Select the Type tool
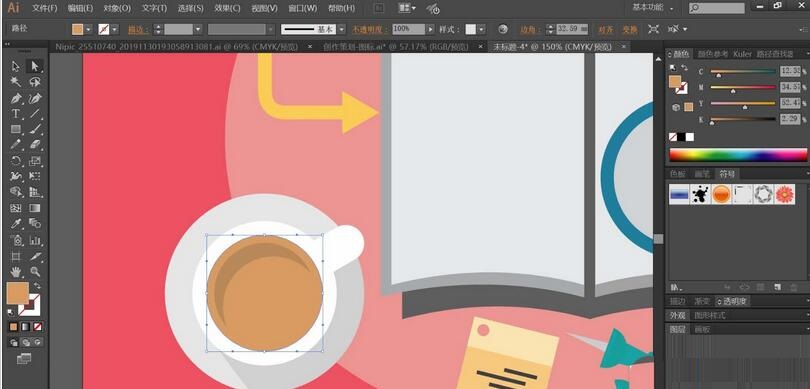Viewport: 810px width, 389px height. click(x=16, y=114)
